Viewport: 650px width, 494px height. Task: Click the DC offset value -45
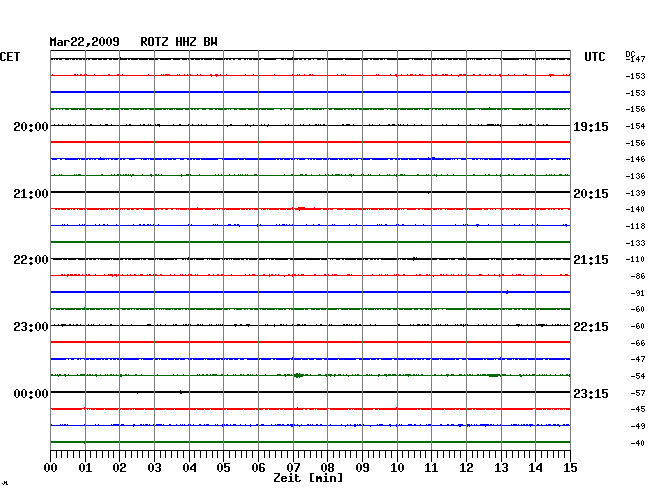tap(638, 409)
